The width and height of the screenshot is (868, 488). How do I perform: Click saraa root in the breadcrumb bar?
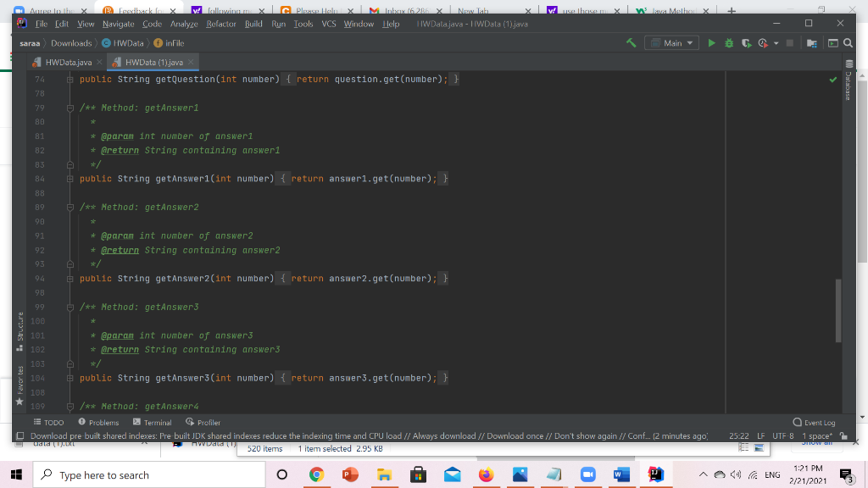tap(30, 43)
